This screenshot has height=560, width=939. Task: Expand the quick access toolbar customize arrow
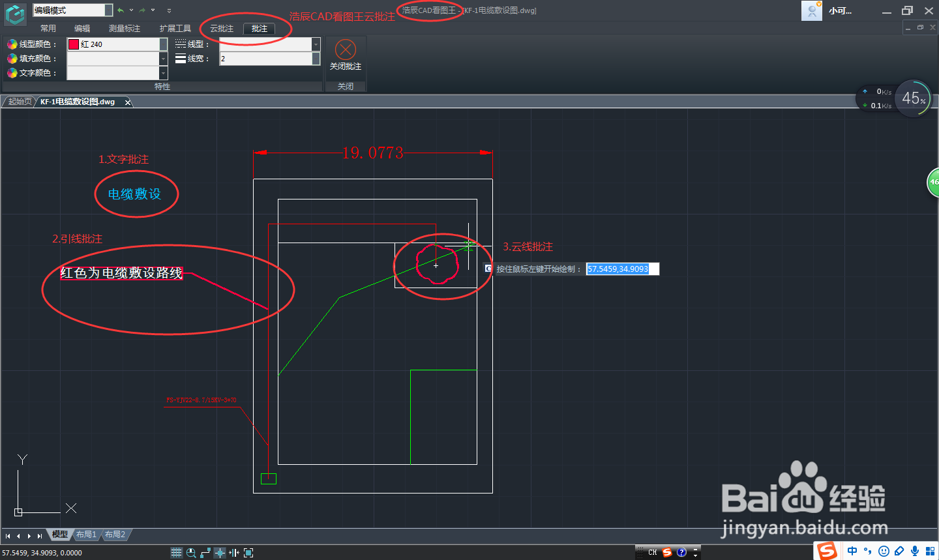point(169,10)
